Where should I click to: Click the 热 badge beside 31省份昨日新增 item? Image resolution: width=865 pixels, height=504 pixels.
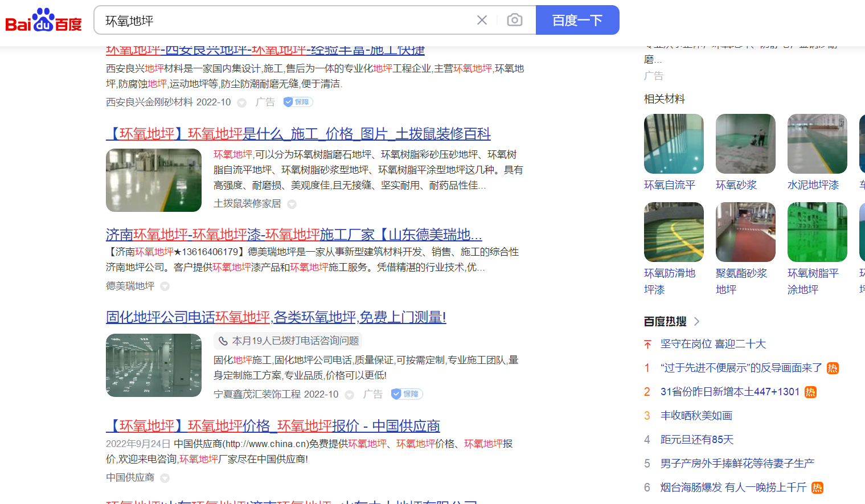tap(810, 392)
